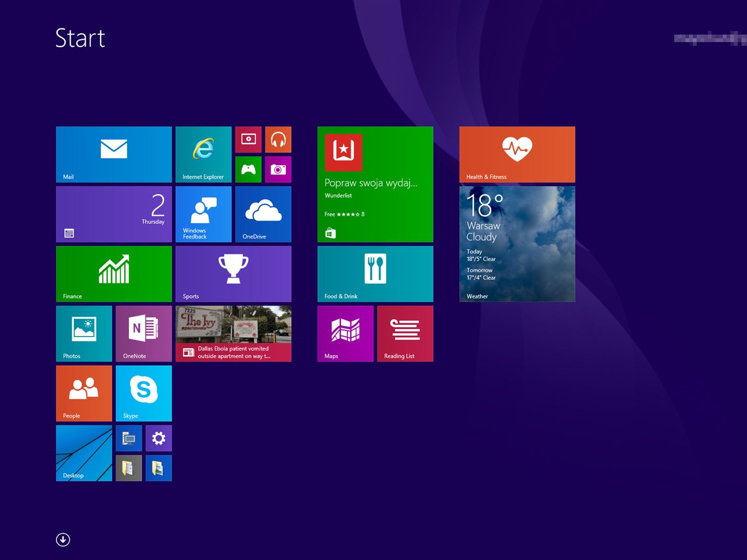
Task: Launch Internet Explorer from its tile
Action: (204, 155)
